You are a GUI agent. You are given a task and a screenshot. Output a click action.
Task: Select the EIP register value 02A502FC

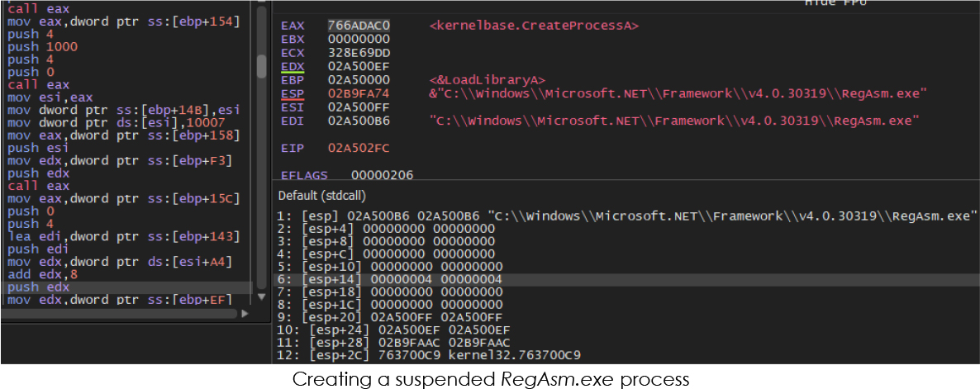point(359,149)
